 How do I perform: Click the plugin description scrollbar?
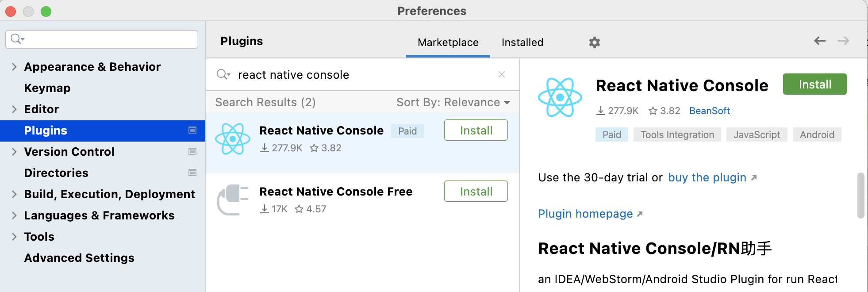click(860, 196)
